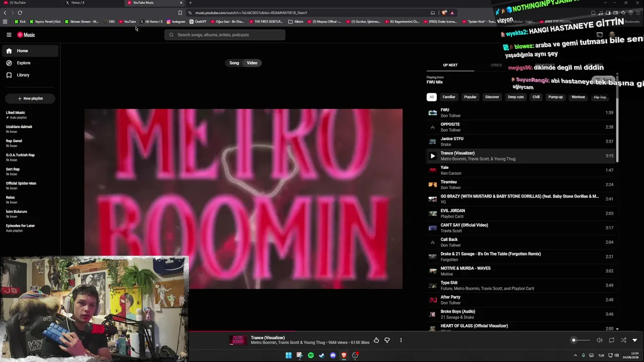Reload the page

(x=20, y=13)
